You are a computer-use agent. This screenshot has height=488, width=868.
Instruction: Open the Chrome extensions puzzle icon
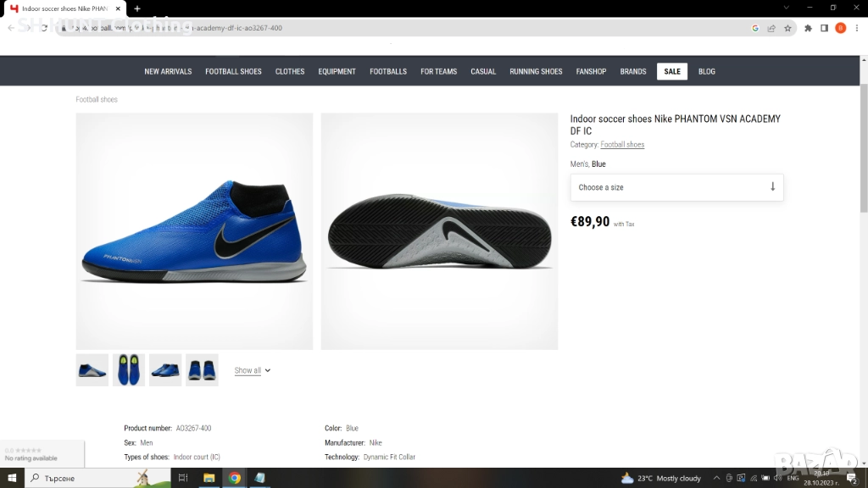(809, 28)
